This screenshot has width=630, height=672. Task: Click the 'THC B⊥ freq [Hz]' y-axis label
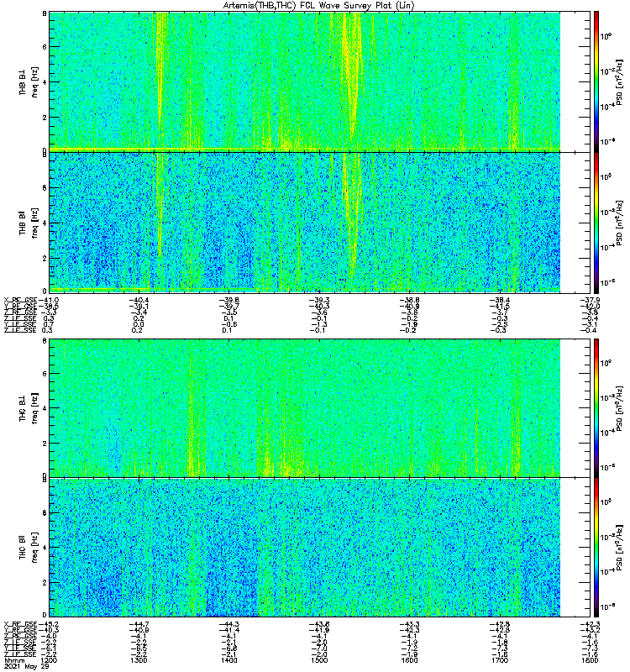click(29, 408)
